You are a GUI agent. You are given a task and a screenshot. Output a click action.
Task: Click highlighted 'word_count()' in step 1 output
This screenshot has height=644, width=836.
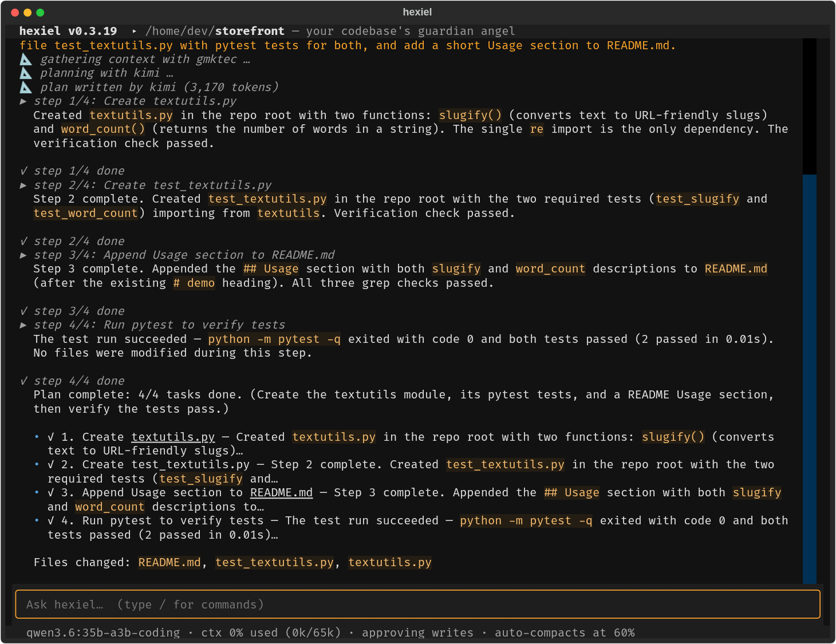(x=103, y=129)
